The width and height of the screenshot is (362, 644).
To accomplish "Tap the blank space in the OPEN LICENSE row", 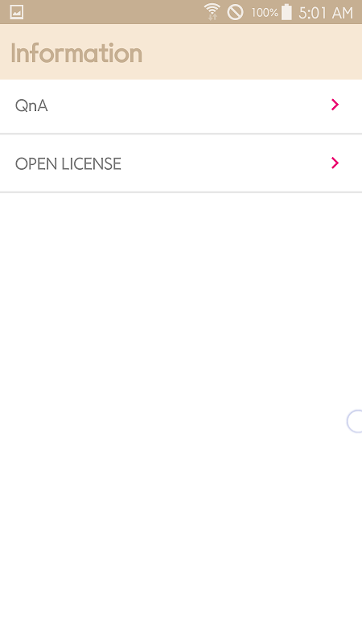I will coord(226,163).
